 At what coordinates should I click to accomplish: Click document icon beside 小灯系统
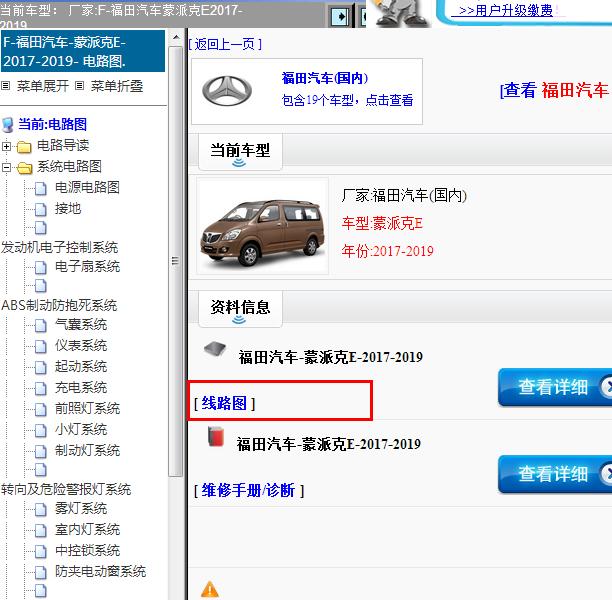click(x=41, y=430)
